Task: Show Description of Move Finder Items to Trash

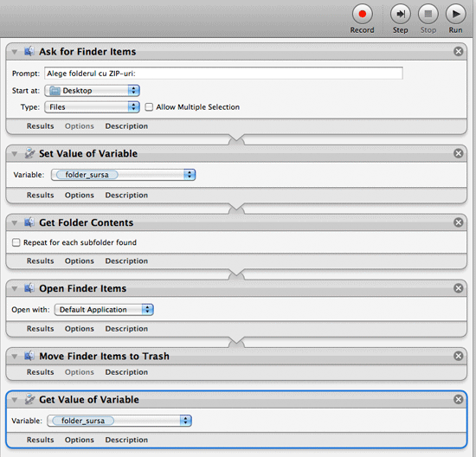Action: (x=126, y=372)
